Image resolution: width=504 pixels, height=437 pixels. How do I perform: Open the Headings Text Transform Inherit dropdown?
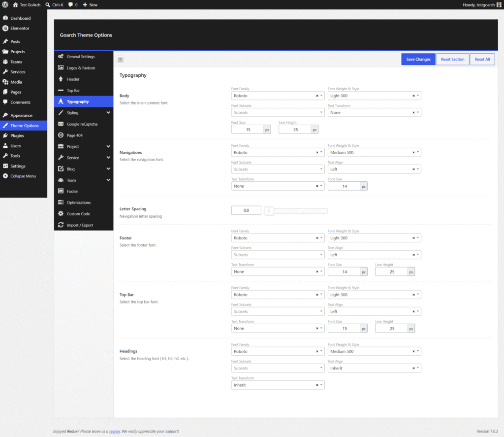[278, 385]
